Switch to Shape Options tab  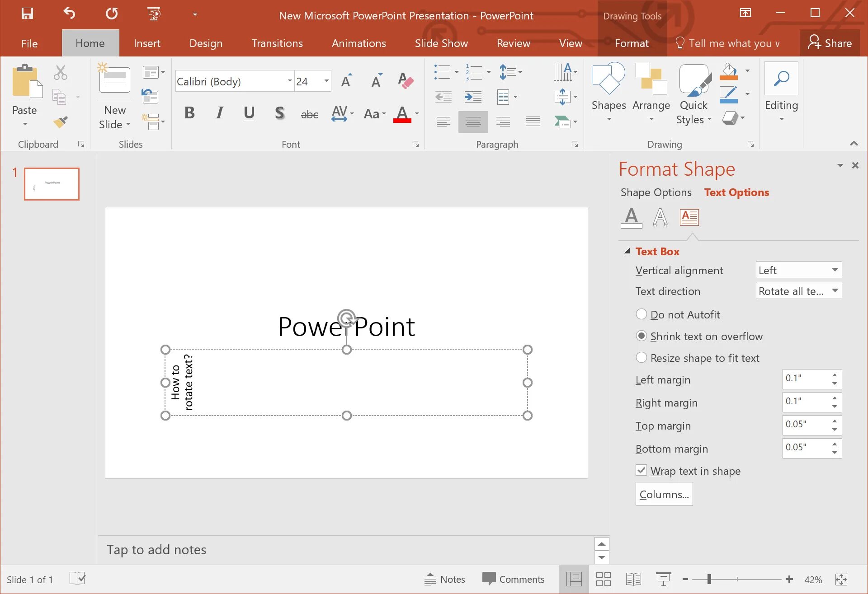(x=656, y=192)
